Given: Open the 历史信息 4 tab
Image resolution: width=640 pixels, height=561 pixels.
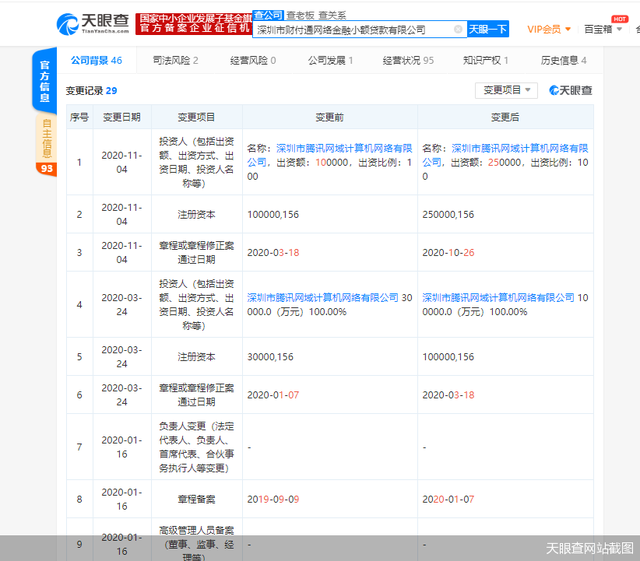Looking at the screenshot, I should [x=563, y=60].
